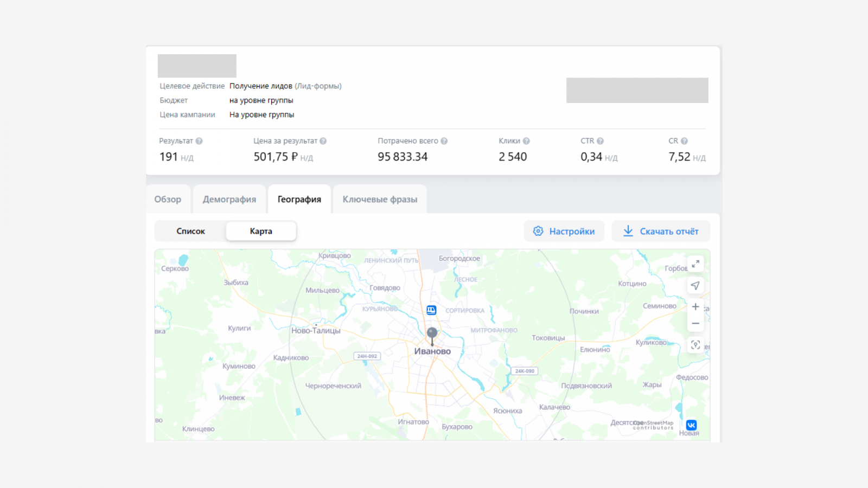Expand the map to fullscreen
This screenshot has width=868, height=488.
coord(695,264)
